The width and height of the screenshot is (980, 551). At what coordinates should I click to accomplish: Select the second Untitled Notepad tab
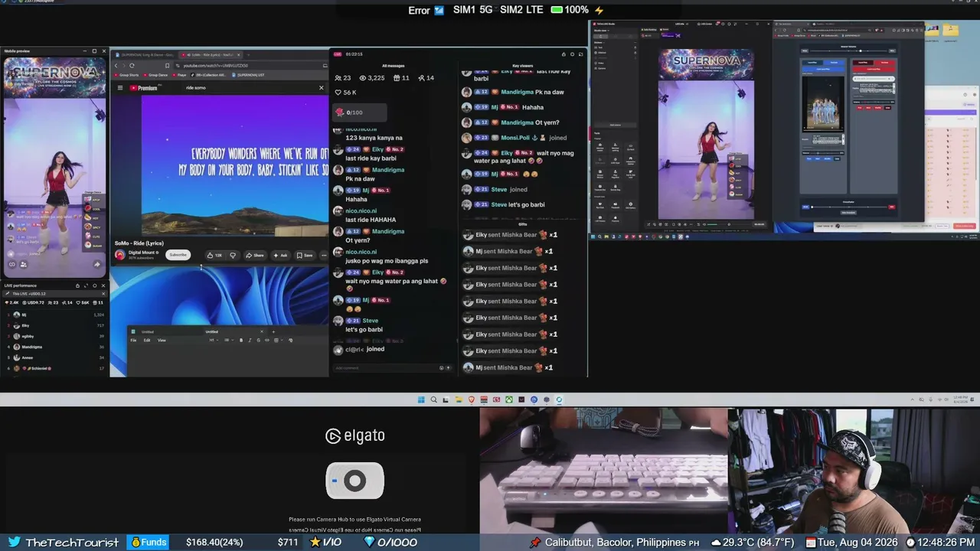coord(234,331)
